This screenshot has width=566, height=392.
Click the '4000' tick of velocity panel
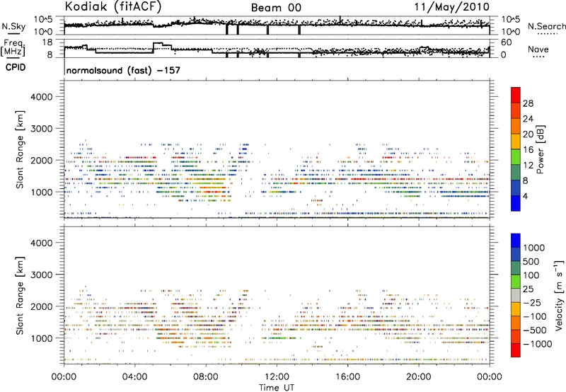pos(42,243)
